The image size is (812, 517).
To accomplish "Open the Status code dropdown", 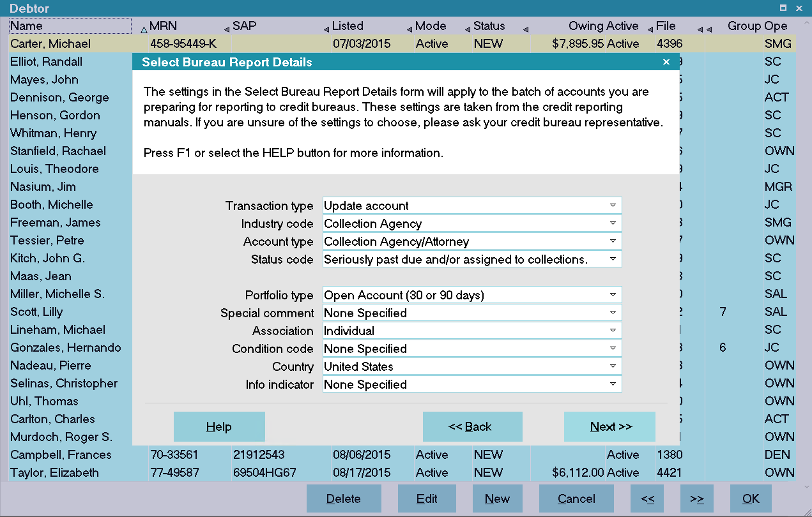I will (472, 259).
